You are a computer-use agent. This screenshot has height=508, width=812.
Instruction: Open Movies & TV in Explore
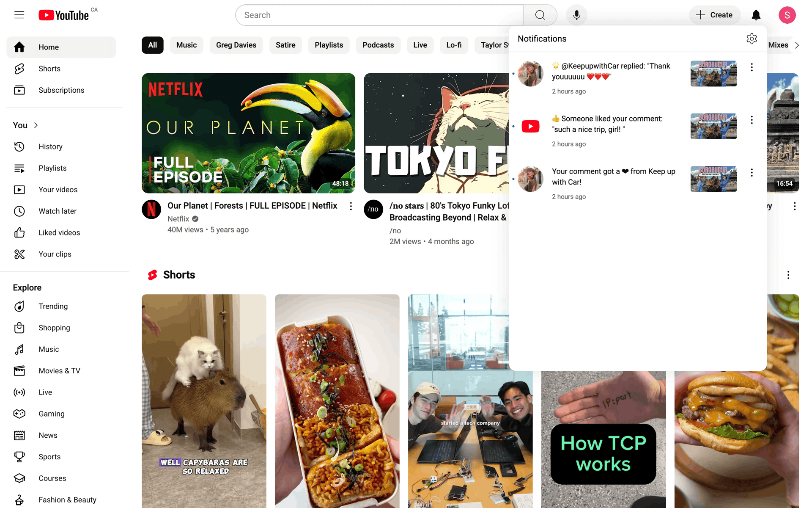point(61,371)
